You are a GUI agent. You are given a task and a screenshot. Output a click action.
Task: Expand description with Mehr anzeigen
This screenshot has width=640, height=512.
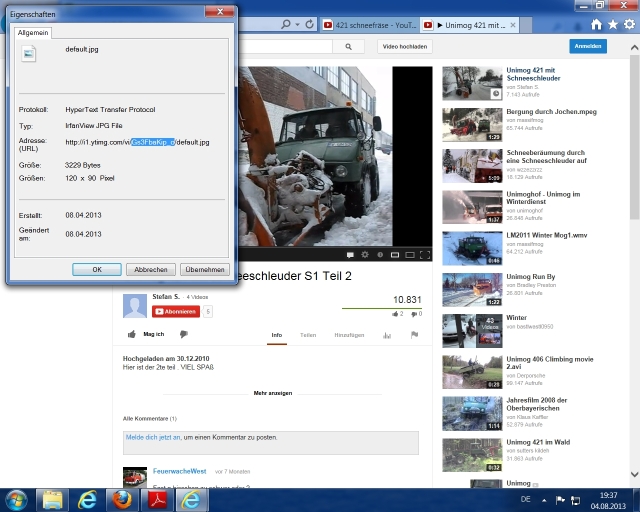(x=273, y=393)
